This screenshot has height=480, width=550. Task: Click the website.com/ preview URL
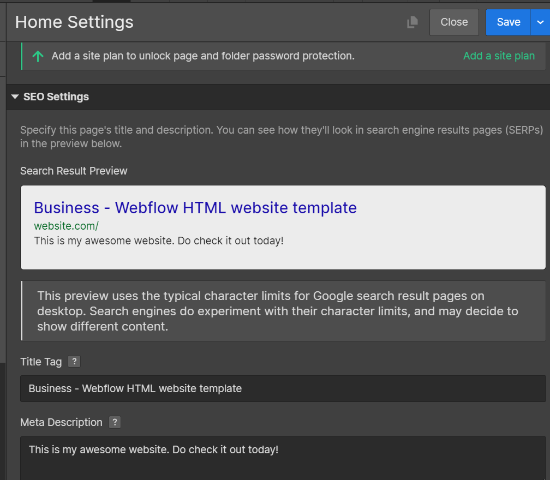(66, 226)
